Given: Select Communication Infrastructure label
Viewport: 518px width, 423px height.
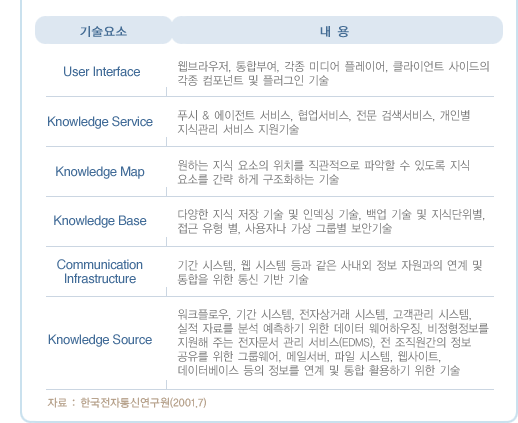Looking at the screenshot, I should [100, 272].
